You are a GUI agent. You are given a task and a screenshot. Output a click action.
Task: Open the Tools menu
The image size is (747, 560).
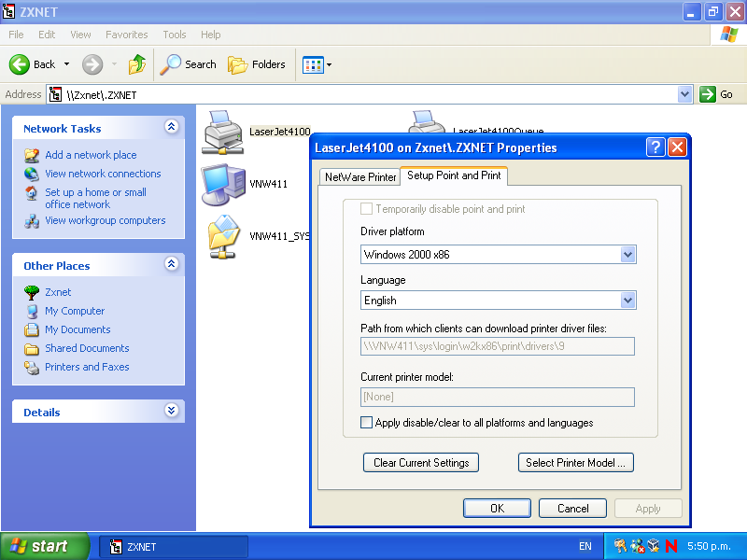[x=175, y=35]
